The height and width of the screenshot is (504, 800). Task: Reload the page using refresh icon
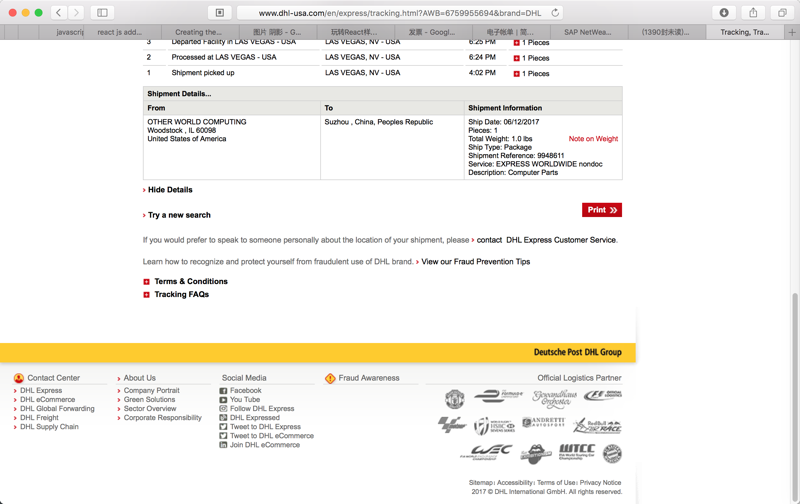pos(555,13)
